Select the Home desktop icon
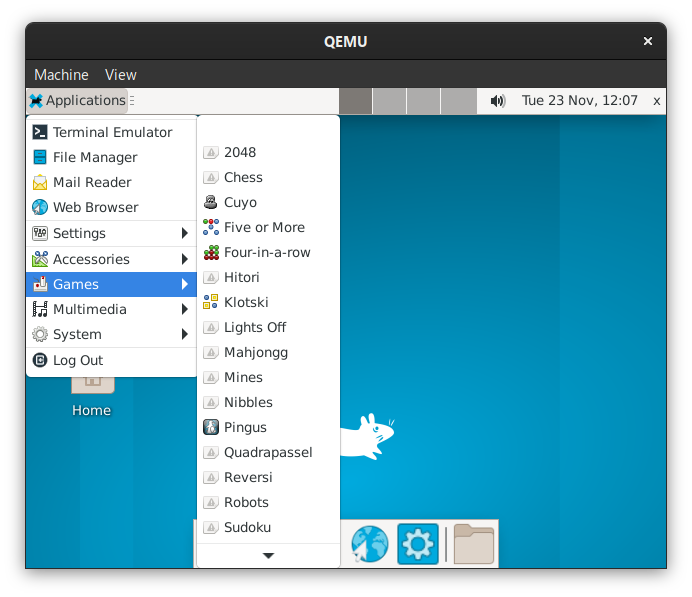Viewport: 692px width, 597px height. [92, 397]
